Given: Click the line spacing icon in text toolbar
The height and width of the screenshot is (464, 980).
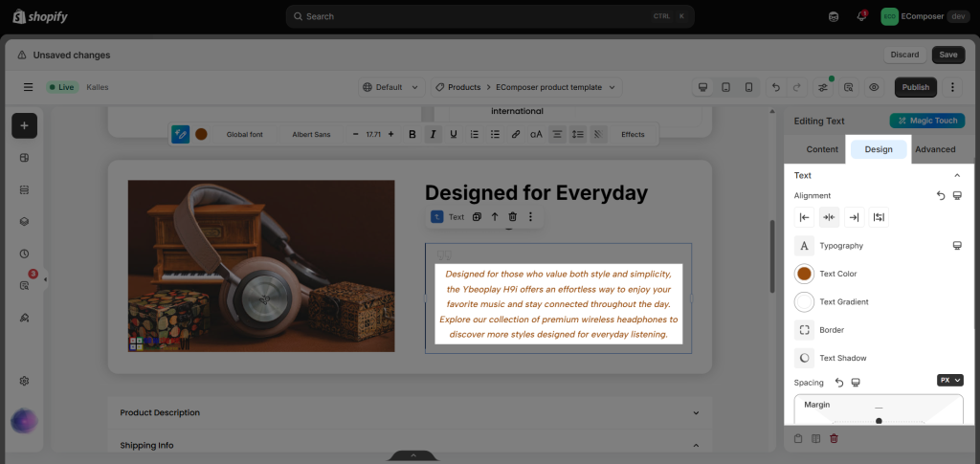Looking at the screenshot, I should [578, 134].
